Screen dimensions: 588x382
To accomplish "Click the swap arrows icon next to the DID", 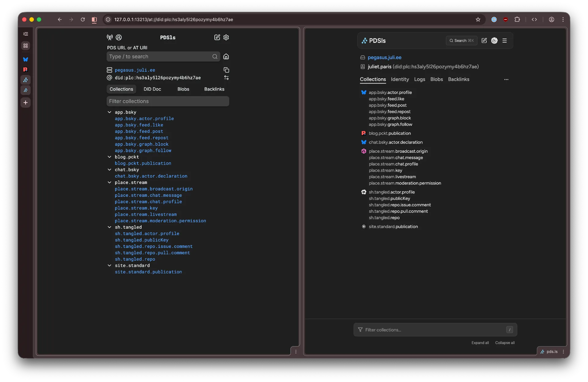I will (226, 78).
